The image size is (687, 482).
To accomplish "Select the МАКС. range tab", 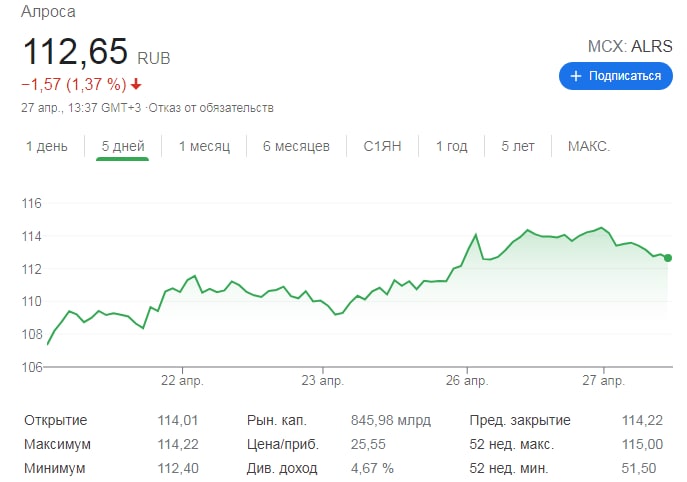I will [589, 146].
